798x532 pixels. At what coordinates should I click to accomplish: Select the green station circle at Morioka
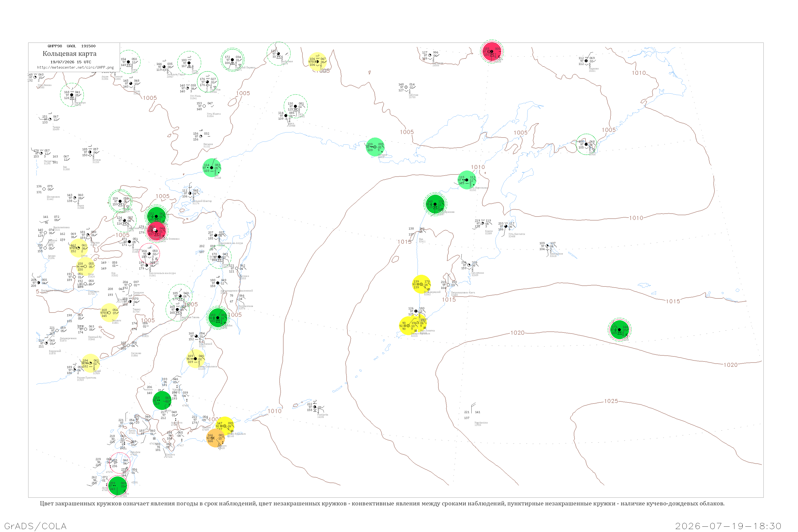coord(117,486)
